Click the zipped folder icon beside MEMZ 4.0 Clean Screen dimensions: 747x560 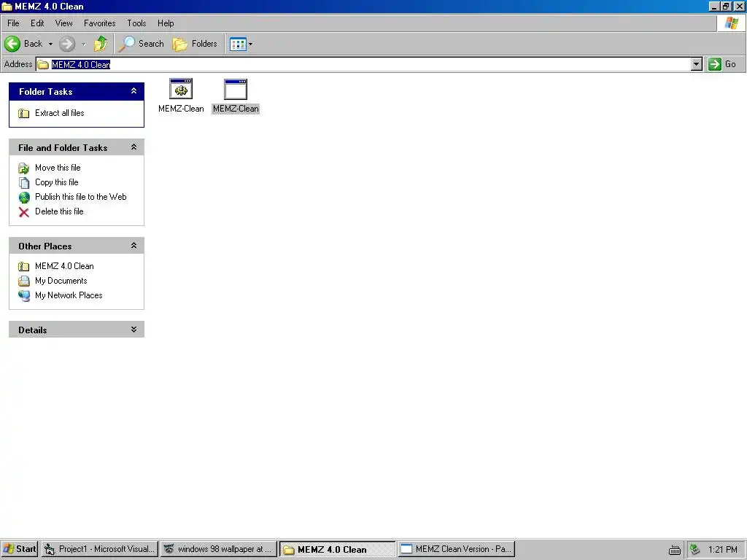(x=24, y=267)
